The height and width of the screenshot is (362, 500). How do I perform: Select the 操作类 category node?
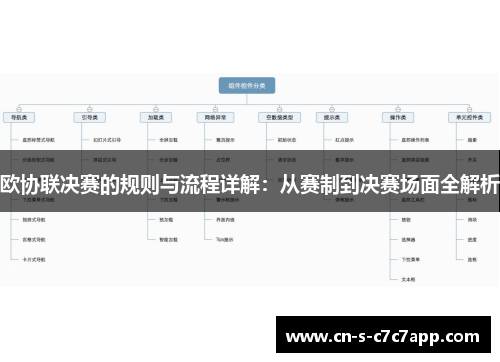(x=398, y=117)
